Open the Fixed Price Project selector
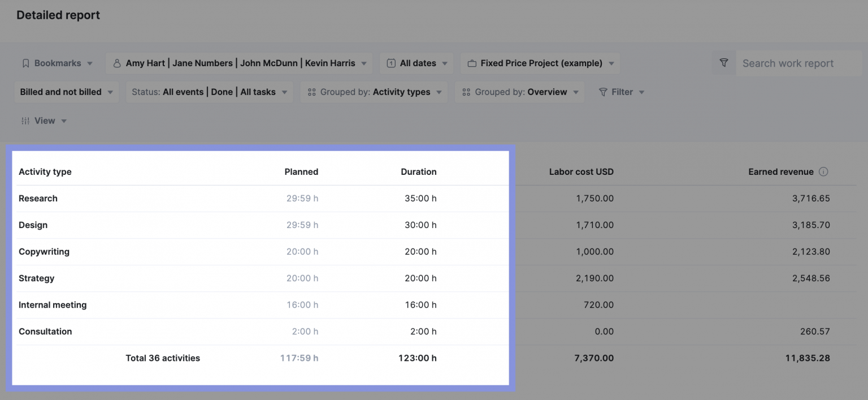Viewport: 868px width, 400px height. point(540,63)
